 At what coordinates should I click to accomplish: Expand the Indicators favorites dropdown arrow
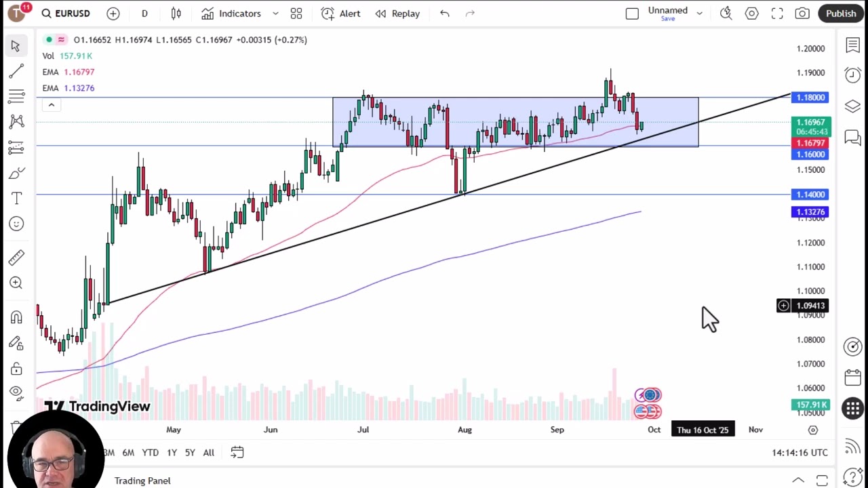tap(275, 14)
